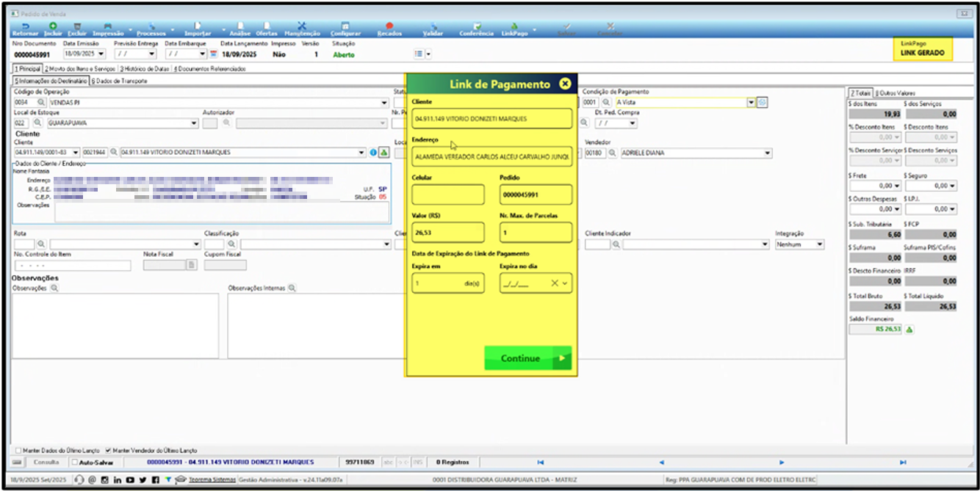
Task: Open the Impressão toolbar item
Action: click(x=108, y=29)
